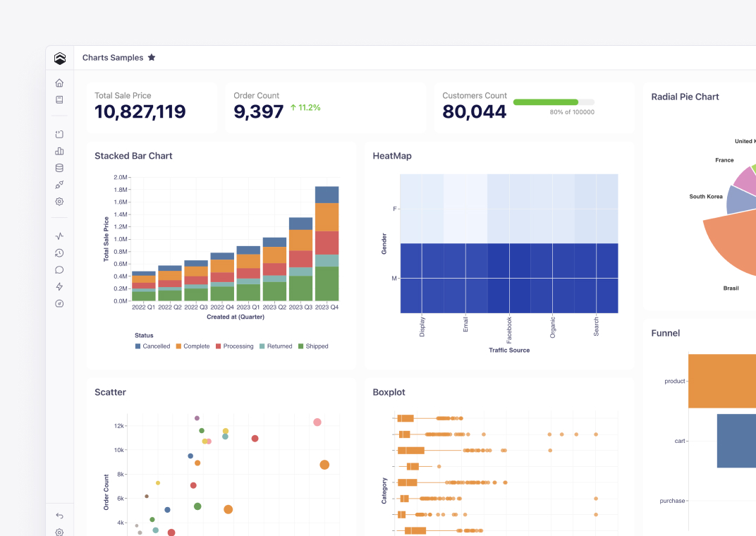This screenshot has height=536, width=756.
Task: Click the Shipped legend color swatch
Action: tap(301, 346)
